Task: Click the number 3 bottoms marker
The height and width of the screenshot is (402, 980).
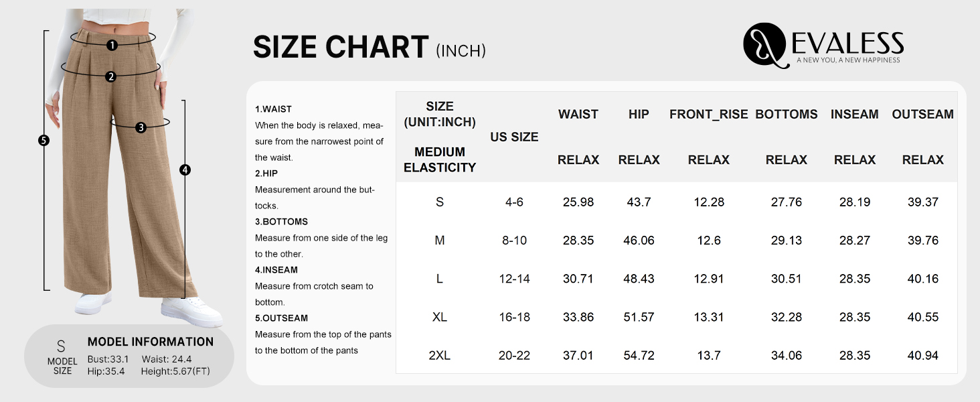Action: (141, 127)
